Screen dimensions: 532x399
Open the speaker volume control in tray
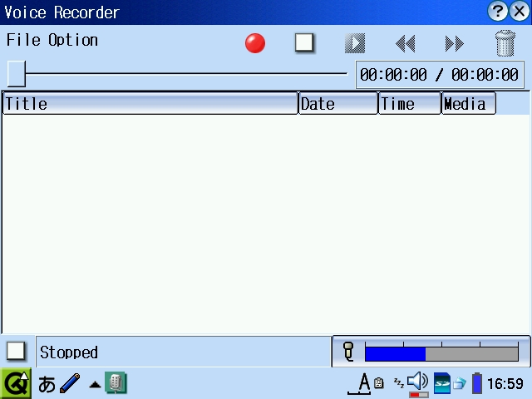pos(417,382)
